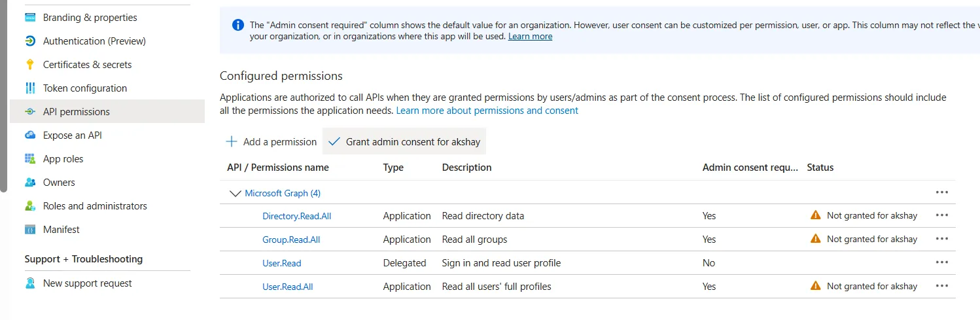Click the Description column header
The image size is (980, 320).
[x=466, y=168]
